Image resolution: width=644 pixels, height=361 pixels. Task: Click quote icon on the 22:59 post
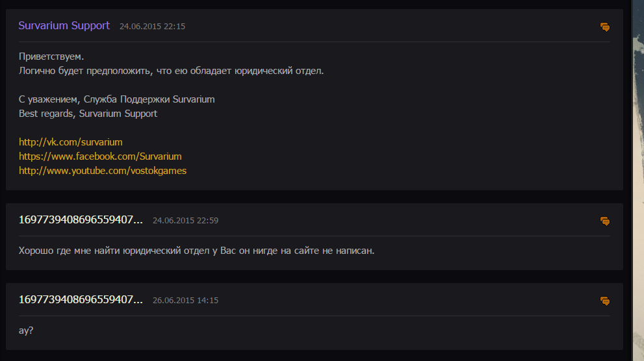pos(604,221)
